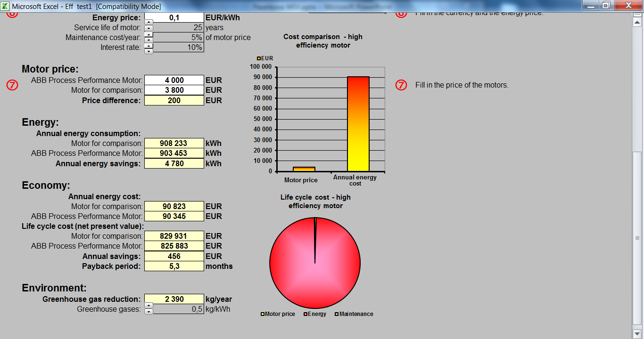Click the 908 233 kWh consumption cell

click(174, 143)
